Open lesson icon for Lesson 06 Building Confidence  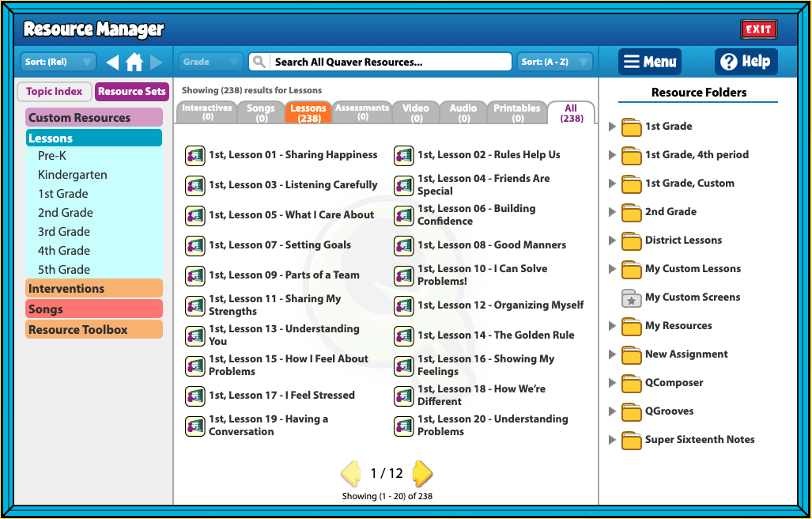pos(403,215)
